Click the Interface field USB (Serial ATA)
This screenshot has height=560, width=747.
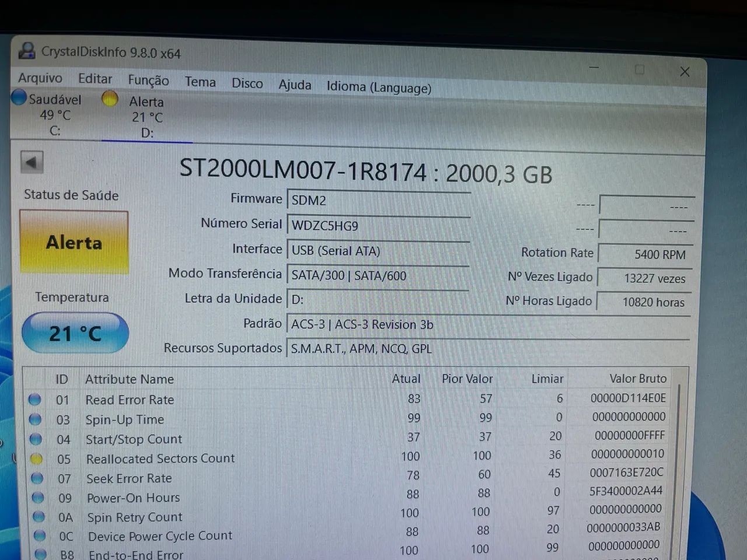378,251
